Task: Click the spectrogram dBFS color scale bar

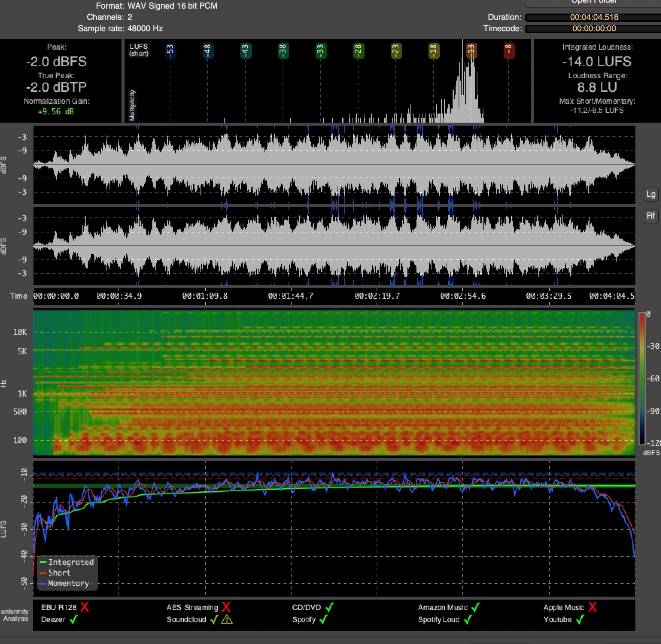Action: pyautogui.click(x=642, y=378)
